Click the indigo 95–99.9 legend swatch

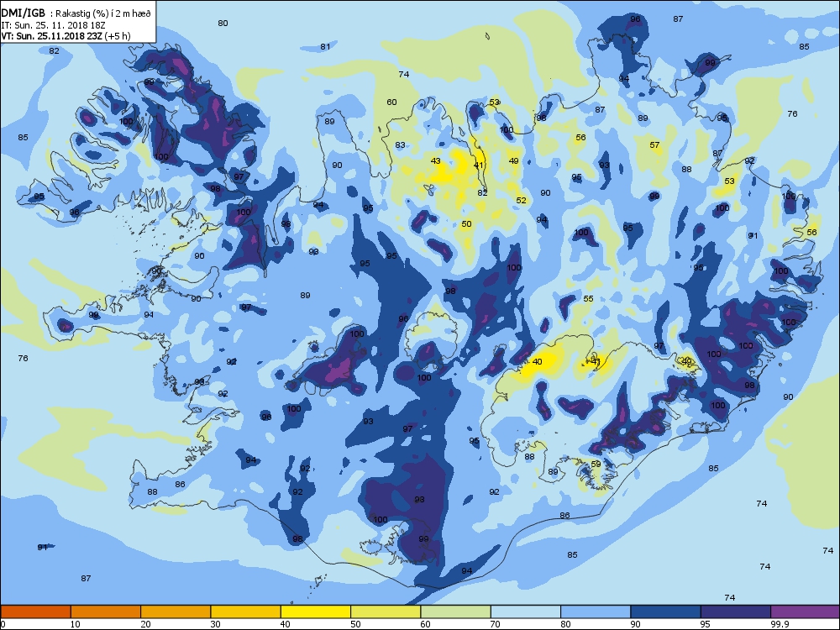coord(736,612)
